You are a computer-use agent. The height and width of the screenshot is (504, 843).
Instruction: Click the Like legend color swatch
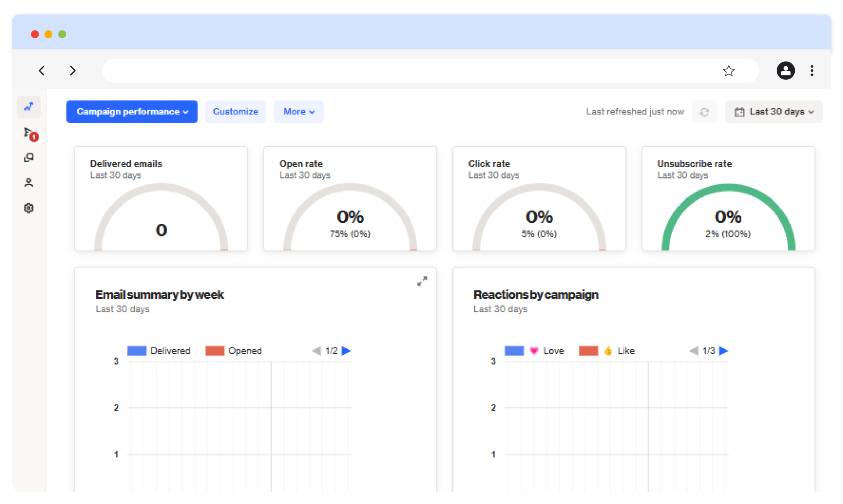(x=588, y=351)
